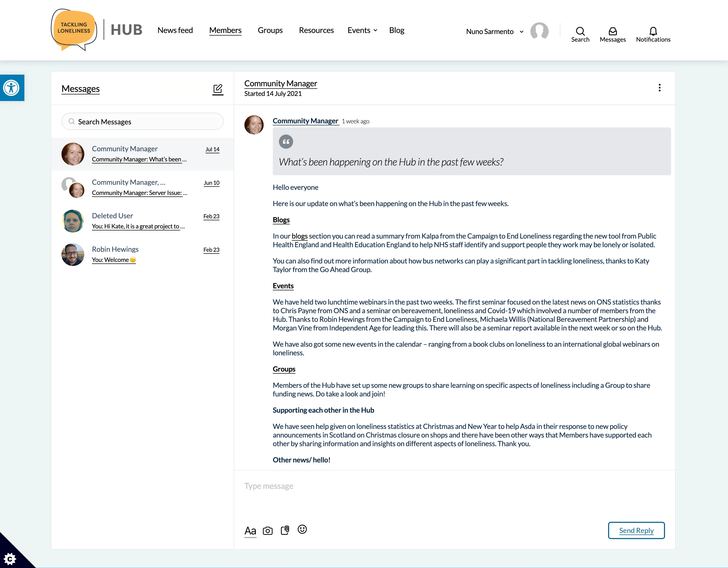
Task: Click the quote mark icon in message
Action: (x=286, y=142)
